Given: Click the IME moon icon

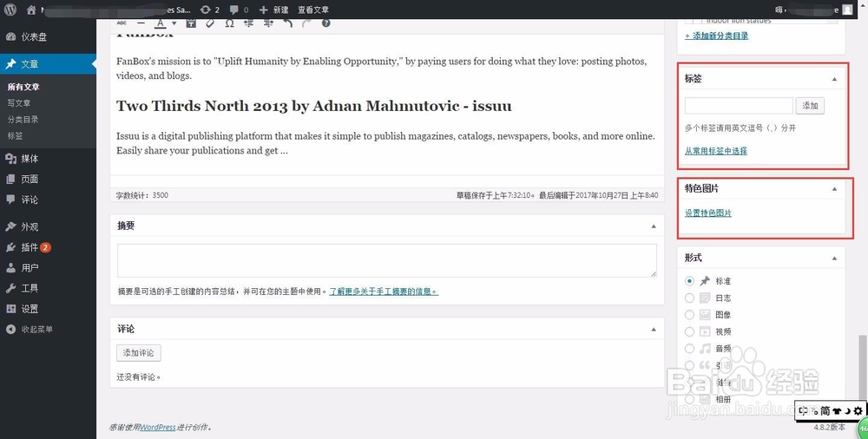Looking at the screenshot, I should pos(846,410).
